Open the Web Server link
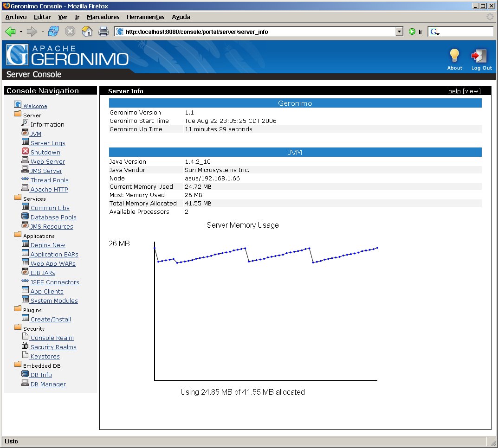The image size is (498, 448). [x=48, y=161]
